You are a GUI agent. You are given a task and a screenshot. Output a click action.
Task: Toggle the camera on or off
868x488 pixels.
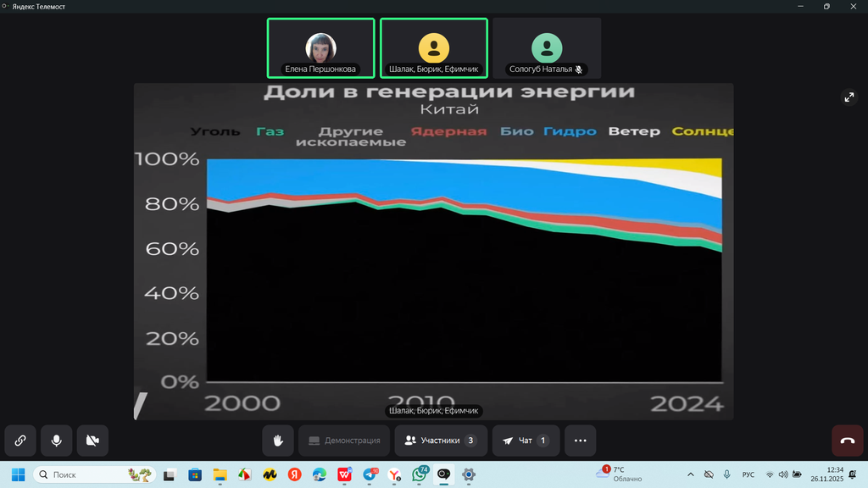click(92, 441)
